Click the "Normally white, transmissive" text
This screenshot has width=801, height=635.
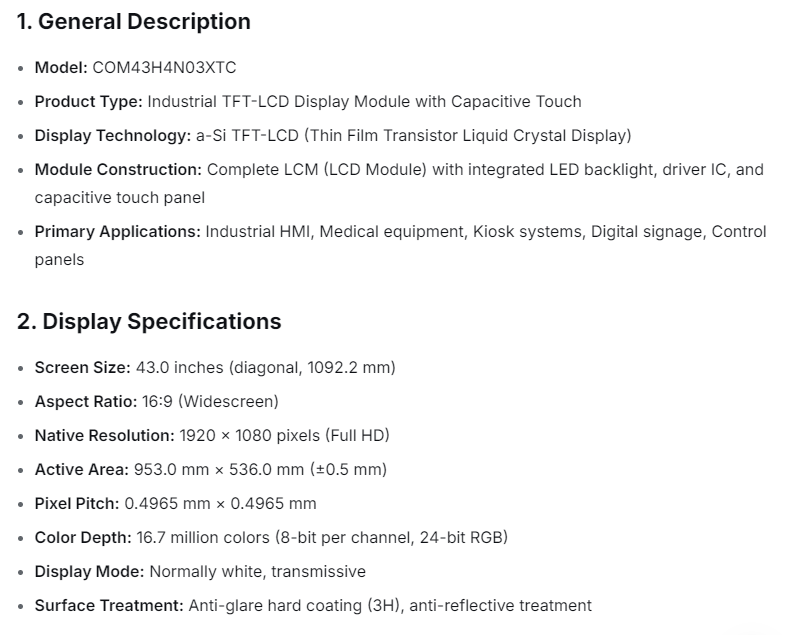pyautogui.click(x=258, y=571)
